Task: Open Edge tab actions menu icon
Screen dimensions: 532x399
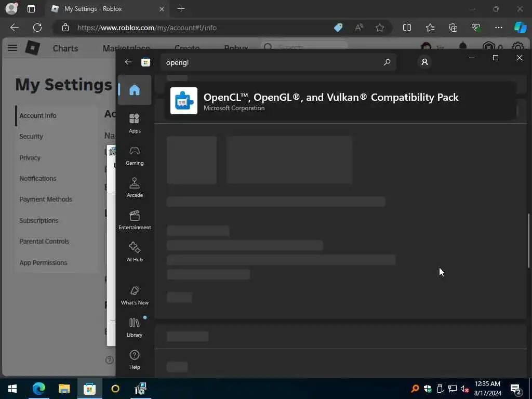Action: click(x=31, y=9)
